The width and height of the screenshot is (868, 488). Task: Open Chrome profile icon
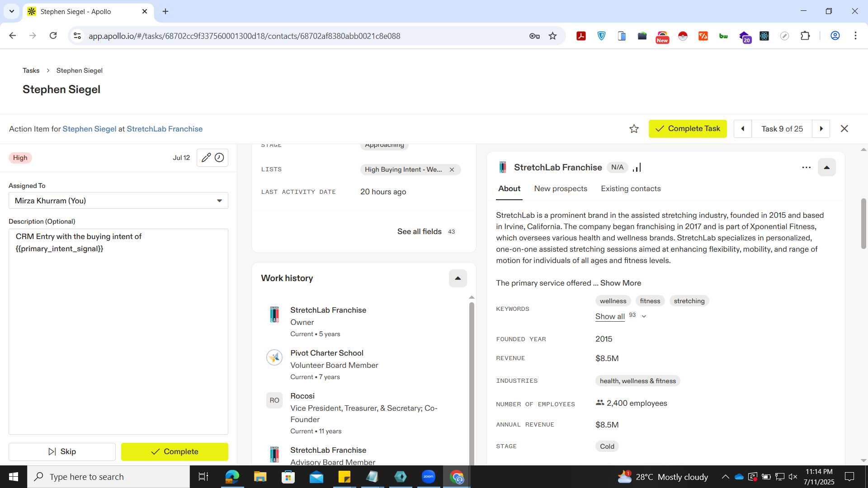pos(835,36)
